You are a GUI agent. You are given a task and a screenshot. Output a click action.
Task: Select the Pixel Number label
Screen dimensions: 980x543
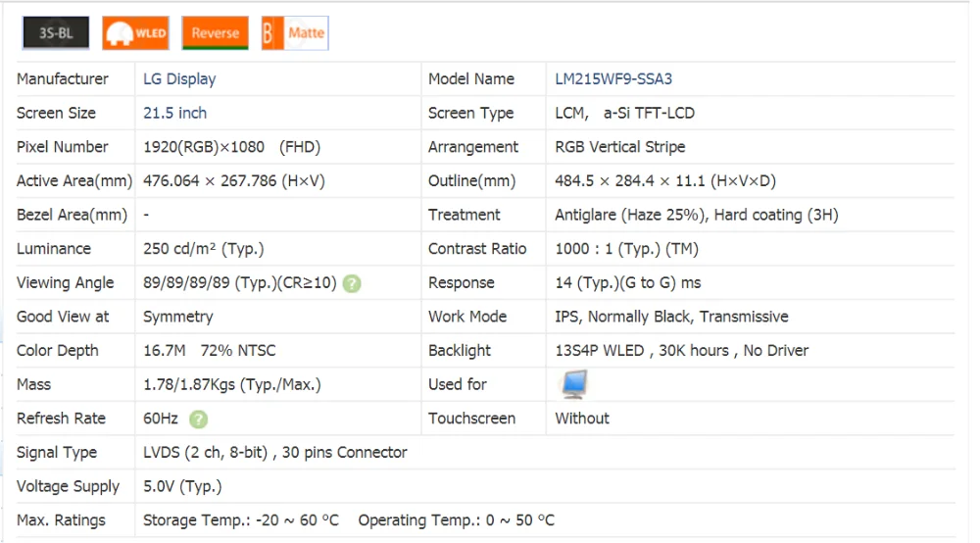tap(63, 147)
